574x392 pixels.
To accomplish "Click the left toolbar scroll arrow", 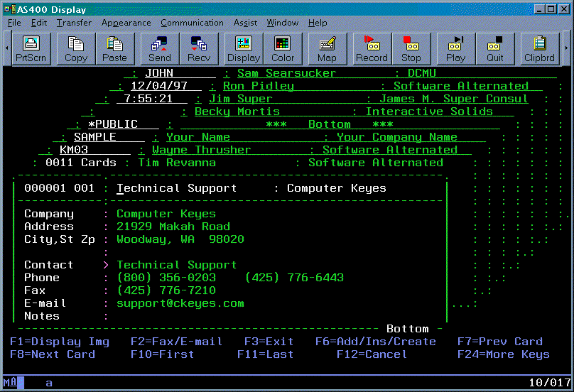I will 7,48.
